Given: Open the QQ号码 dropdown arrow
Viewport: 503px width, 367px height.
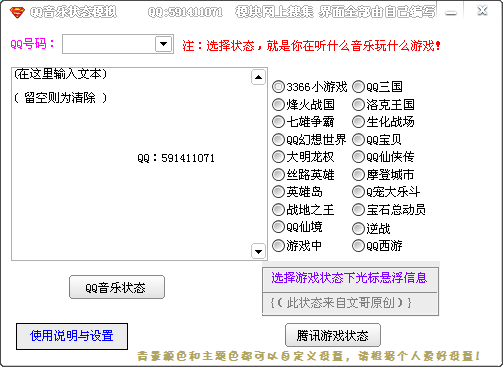Looking at the screenshot, I should coord(163,44).
